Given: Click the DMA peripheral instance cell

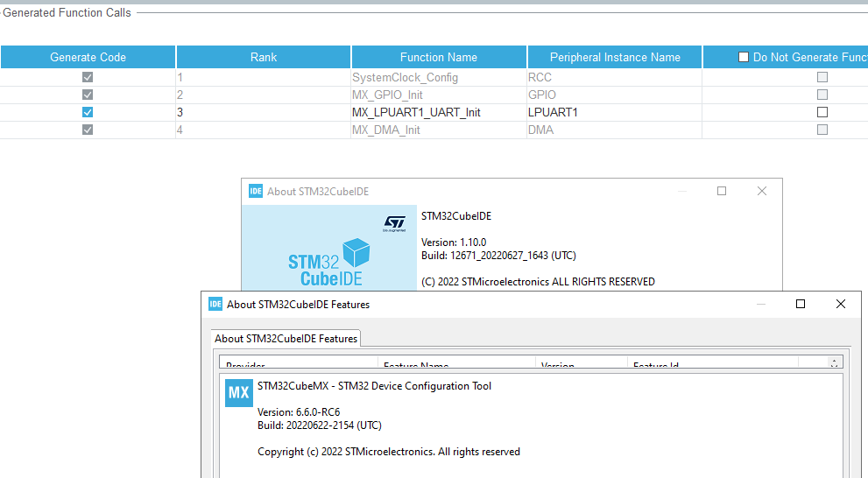Looking at the screenshot, I should [x=615, y=130].
